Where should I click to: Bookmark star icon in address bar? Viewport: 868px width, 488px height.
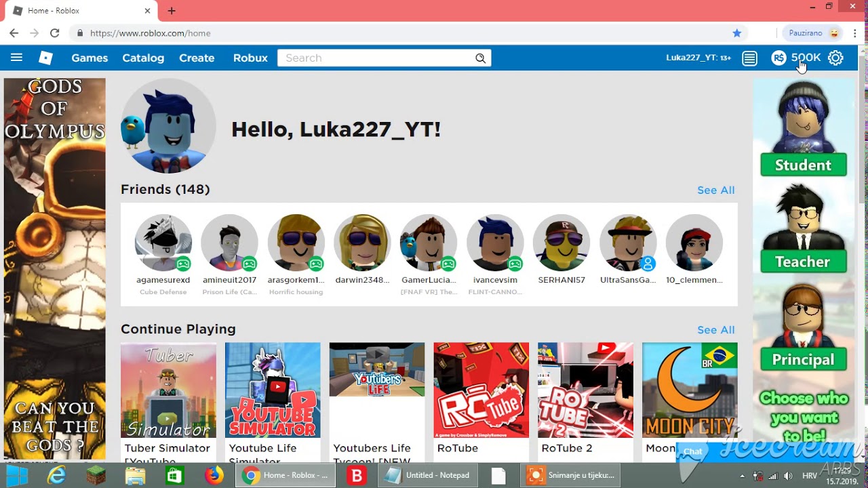(737, 33)
